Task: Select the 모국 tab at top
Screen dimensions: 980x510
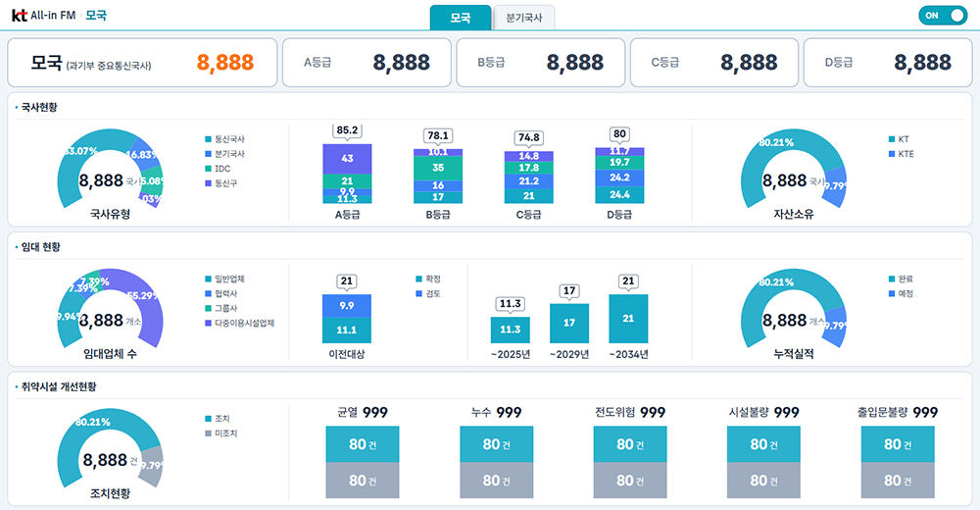Action: (460, 18)
